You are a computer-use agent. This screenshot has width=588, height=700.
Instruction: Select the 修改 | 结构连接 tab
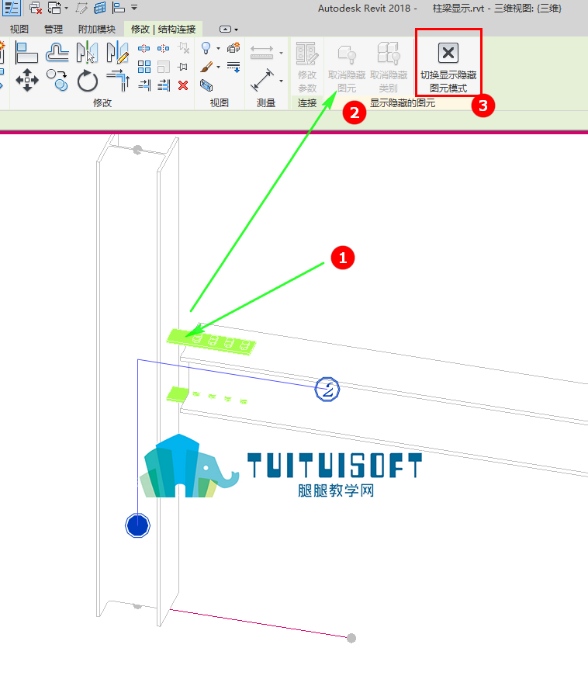163,29
